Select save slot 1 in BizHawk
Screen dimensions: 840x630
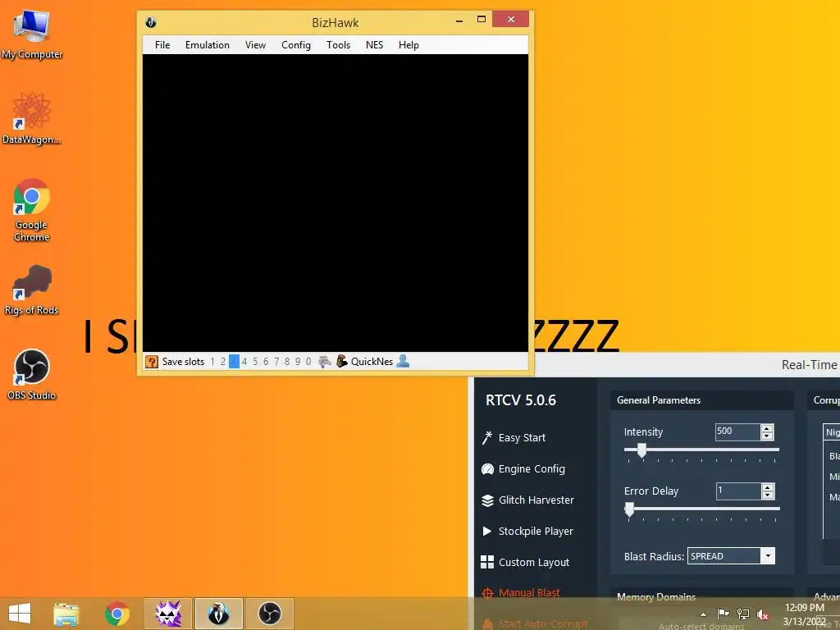click(212, 362)
